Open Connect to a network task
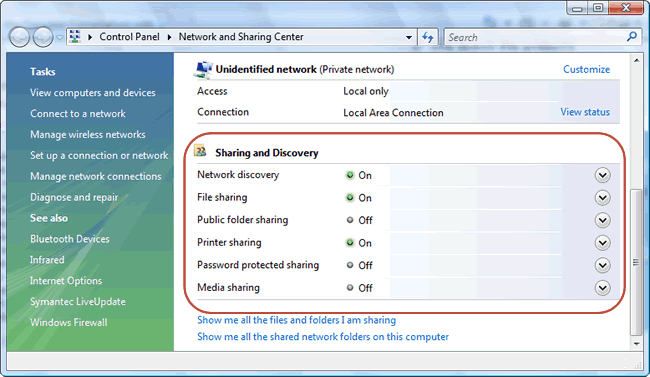The width and height of the screenshot is (650, 377). click(78, 114)
